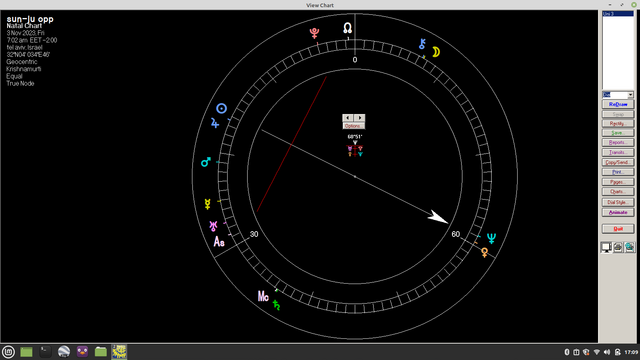Viewport: 640px width, 360px height.
Task: Quit the chart view
Action: 618,229
